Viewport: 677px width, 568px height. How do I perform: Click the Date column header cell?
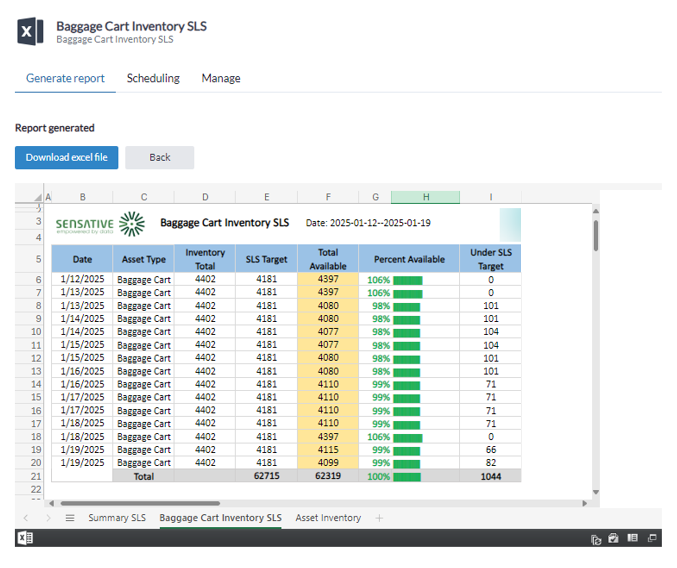pos(82,259)
